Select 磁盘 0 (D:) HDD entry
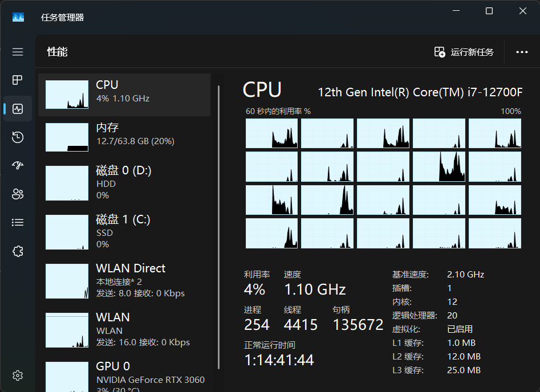This screenshot has height=392, width=540. 124,183
